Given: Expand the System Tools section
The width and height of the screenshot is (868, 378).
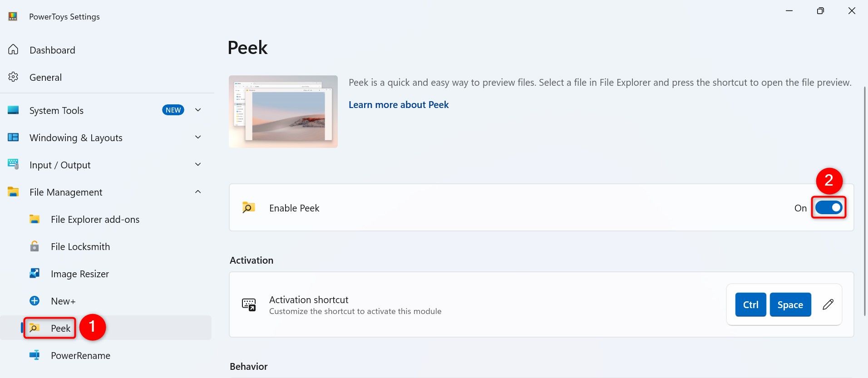Looking at the screenshot, I should tap(198, 110).
